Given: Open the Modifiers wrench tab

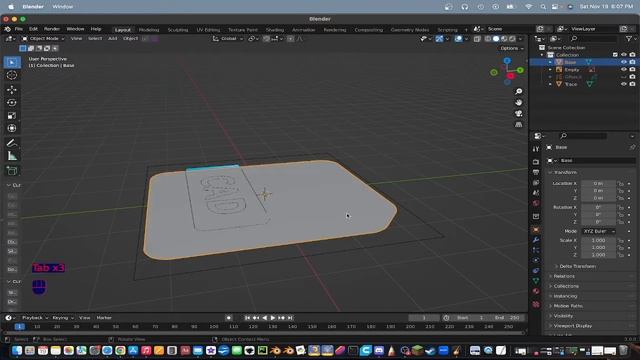Looking at the screenshot, I should 536,240.
